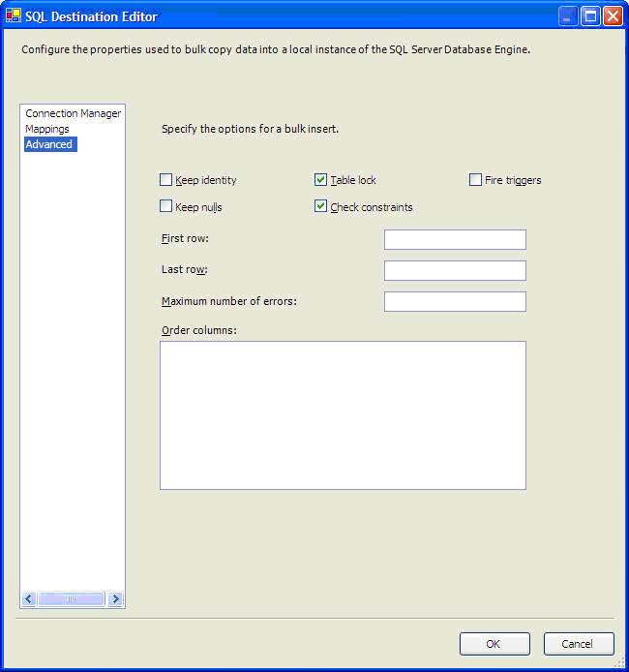Click the left scroll arrow in page list
This screenshot has width=629, height=672.
[x=29, y=599]
